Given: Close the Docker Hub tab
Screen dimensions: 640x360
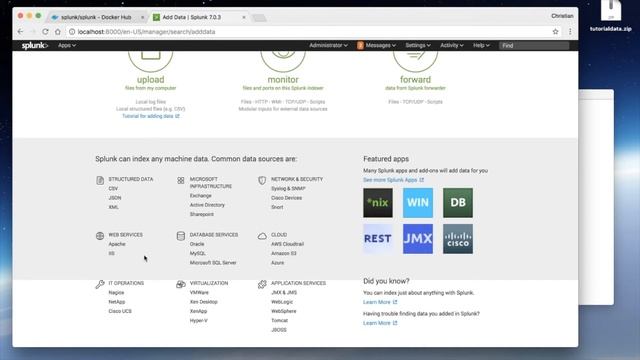Looking at the screenshot, I should [x=142, y=17].
